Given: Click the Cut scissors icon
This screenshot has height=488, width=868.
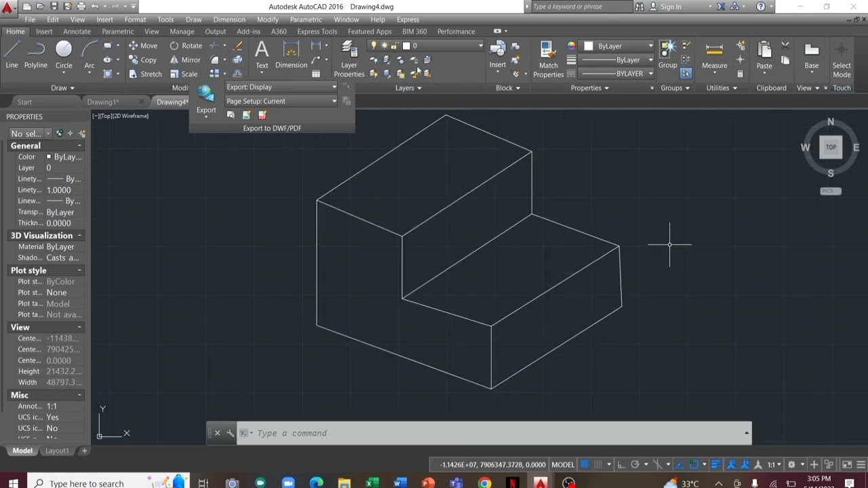Looking at the screenshot, I should (x=785, y=45).
